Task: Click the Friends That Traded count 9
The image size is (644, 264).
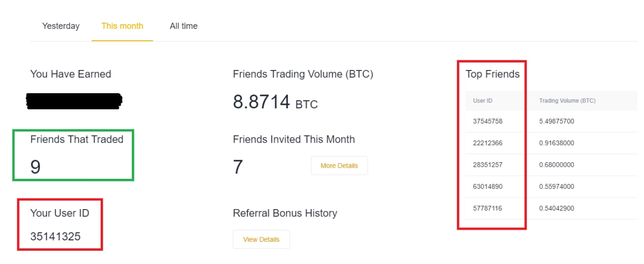Action: [x=35, y=167]
